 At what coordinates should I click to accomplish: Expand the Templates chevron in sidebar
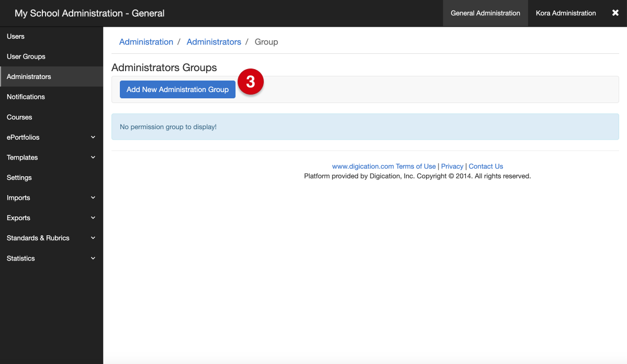point(93,157)
